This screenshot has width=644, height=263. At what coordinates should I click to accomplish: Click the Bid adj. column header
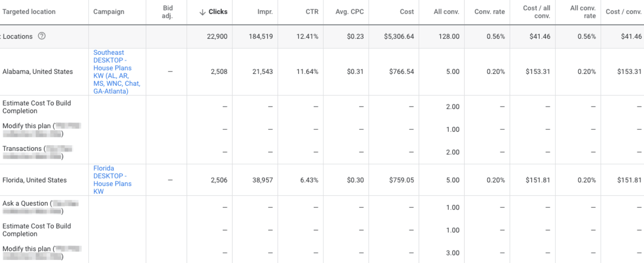[167, 12]
